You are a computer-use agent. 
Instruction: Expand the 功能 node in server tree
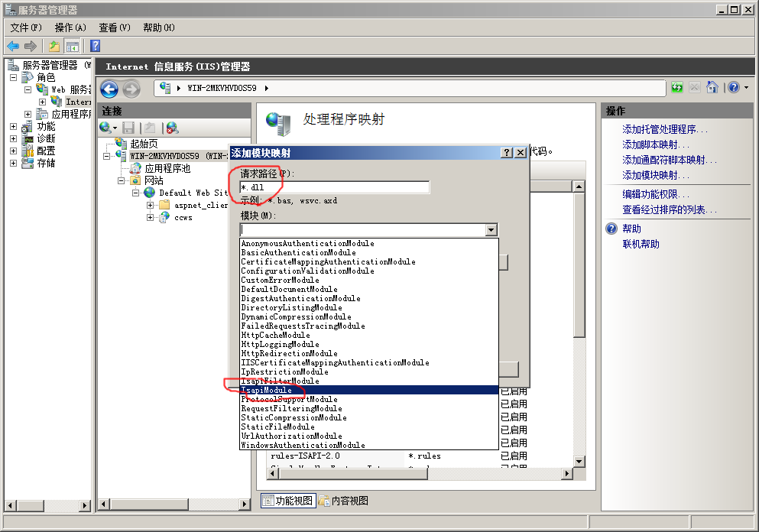pyautogui.click(x=13, y=126)
